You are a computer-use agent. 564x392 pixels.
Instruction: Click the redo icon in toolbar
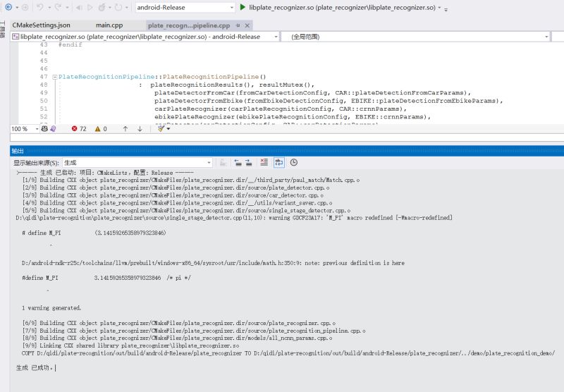point(59,7)
